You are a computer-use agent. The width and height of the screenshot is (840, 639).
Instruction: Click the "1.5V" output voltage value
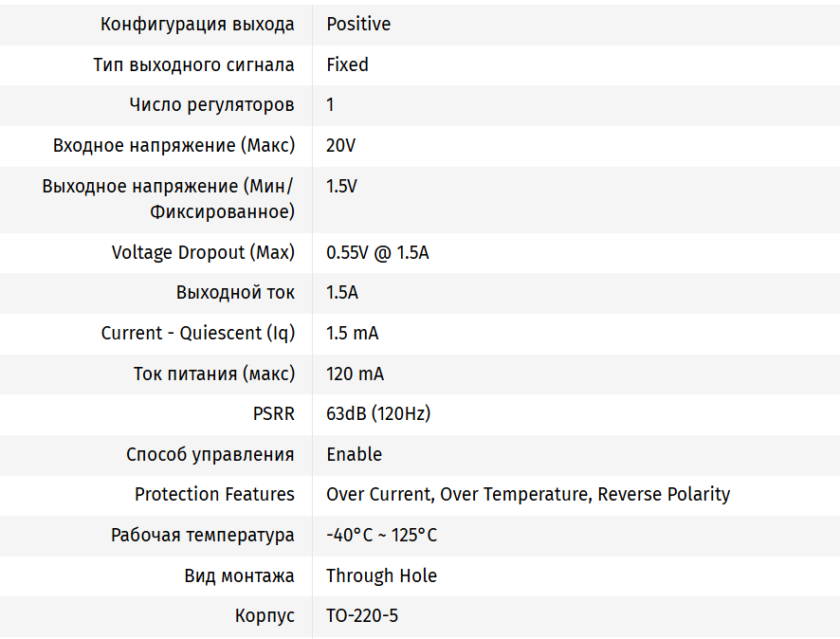pyautogui.click(x=341, y=187)
